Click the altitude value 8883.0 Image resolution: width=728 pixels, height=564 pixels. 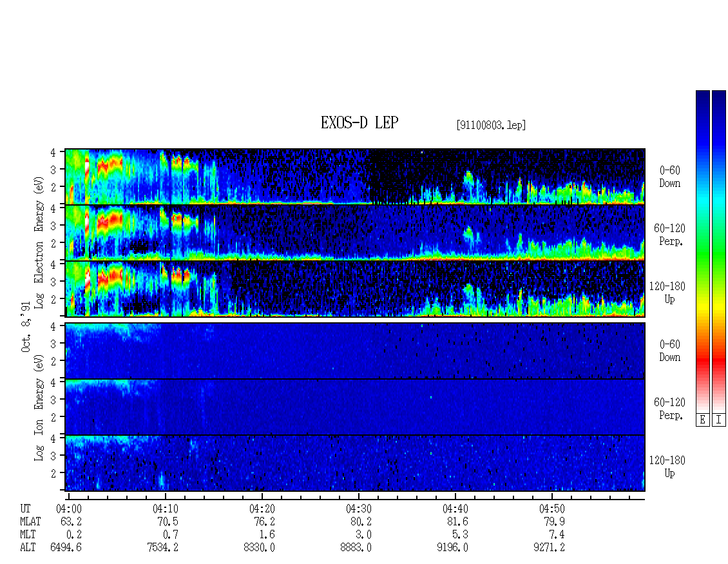click(x=356, y=548)
